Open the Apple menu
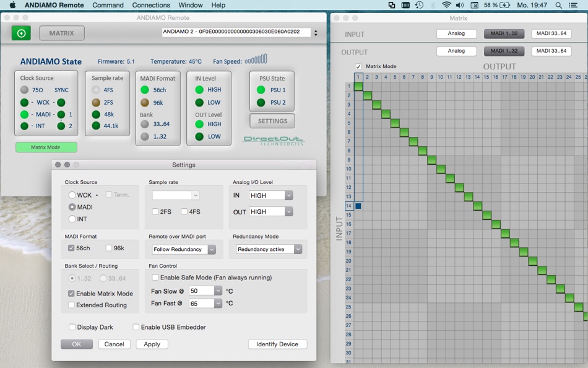Screen dimensions: 588x368 (x=13, y=5)
